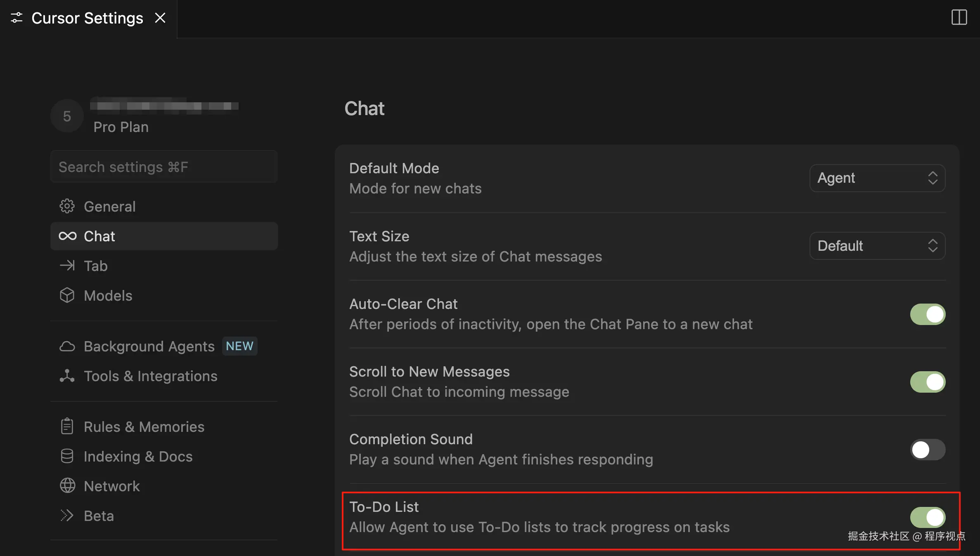Disable the Auto-Clear Chat toggle

click(x=928, y=314)
